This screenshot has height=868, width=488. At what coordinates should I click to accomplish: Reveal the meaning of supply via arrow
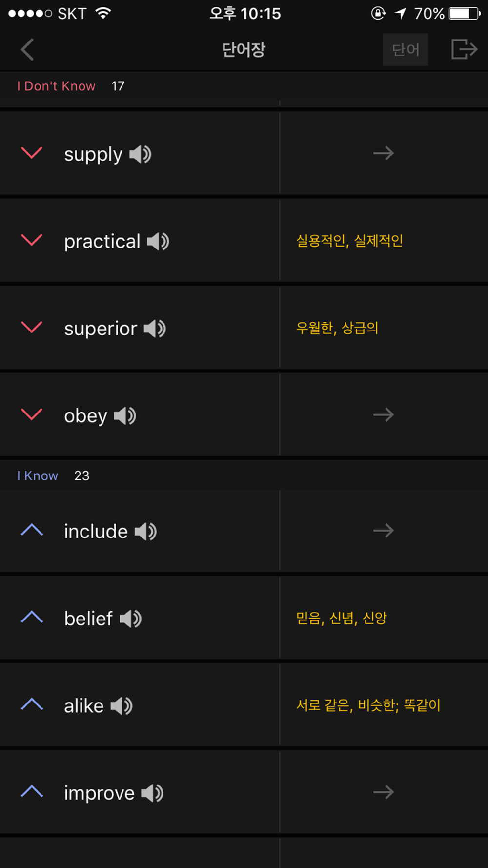click(384, 153)
